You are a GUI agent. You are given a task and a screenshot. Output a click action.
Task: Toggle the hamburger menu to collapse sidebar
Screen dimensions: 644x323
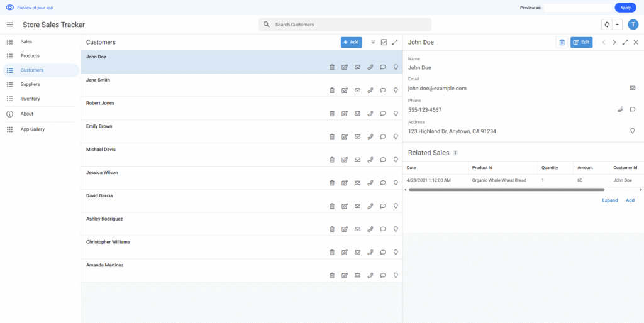click(x=9, y=25)
